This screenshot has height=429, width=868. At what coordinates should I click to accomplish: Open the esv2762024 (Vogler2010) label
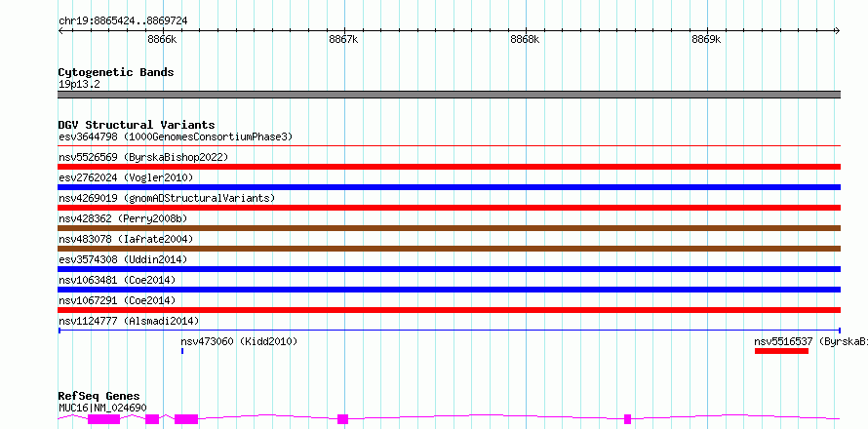126,177
